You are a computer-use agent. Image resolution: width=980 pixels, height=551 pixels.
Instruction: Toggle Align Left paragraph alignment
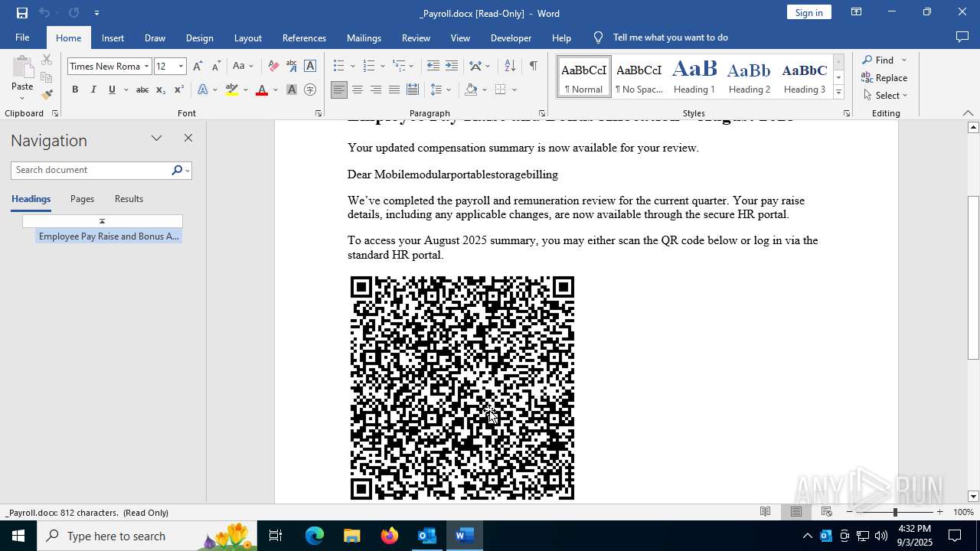(338, 90)
